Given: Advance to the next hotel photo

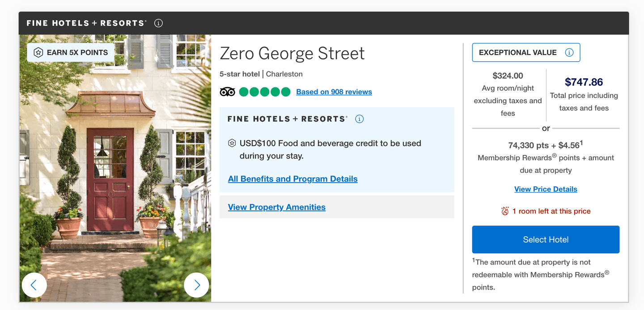Looking at the screenshot, I should [196, 285].
